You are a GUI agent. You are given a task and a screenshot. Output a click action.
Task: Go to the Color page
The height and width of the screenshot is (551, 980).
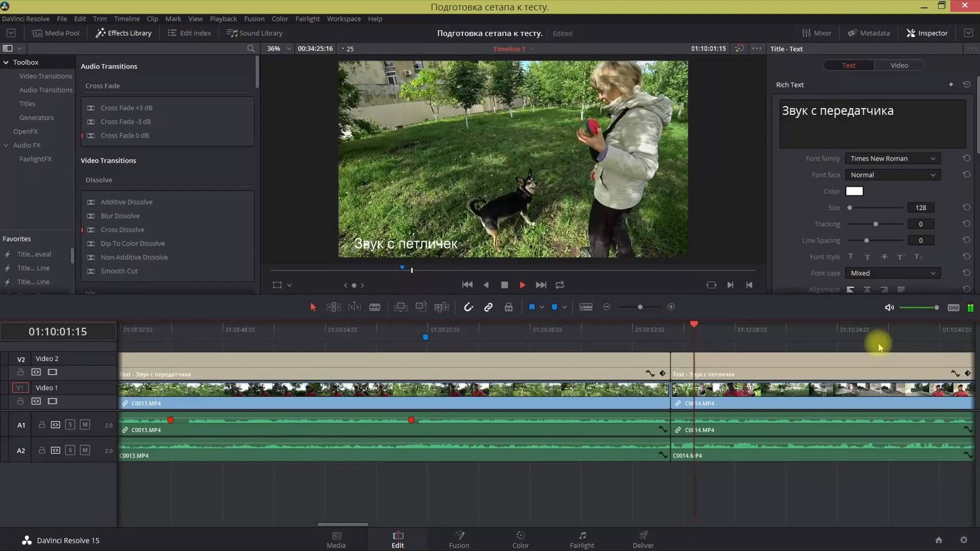pos(520,540)
